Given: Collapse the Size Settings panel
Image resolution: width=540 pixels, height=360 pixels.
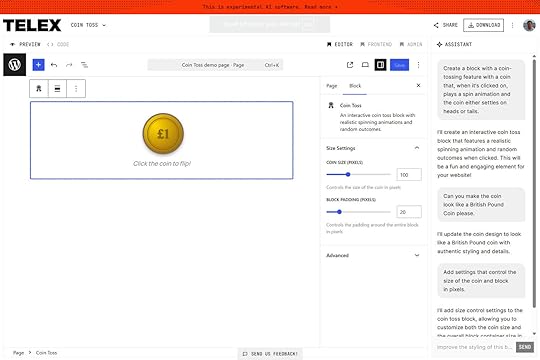Looking at the screenshot, I should pos(373,148).
